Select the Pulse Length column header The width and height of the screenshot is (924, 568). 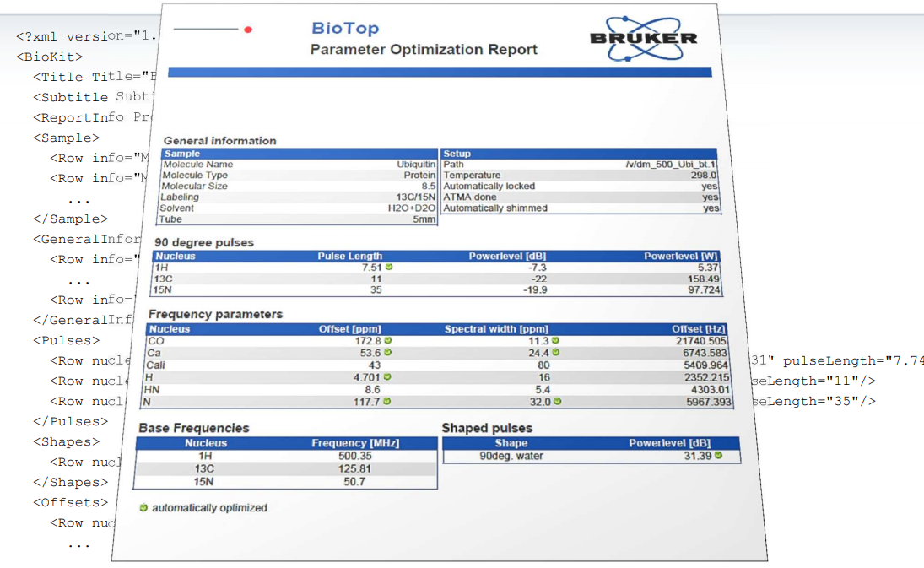click(349, 256)
